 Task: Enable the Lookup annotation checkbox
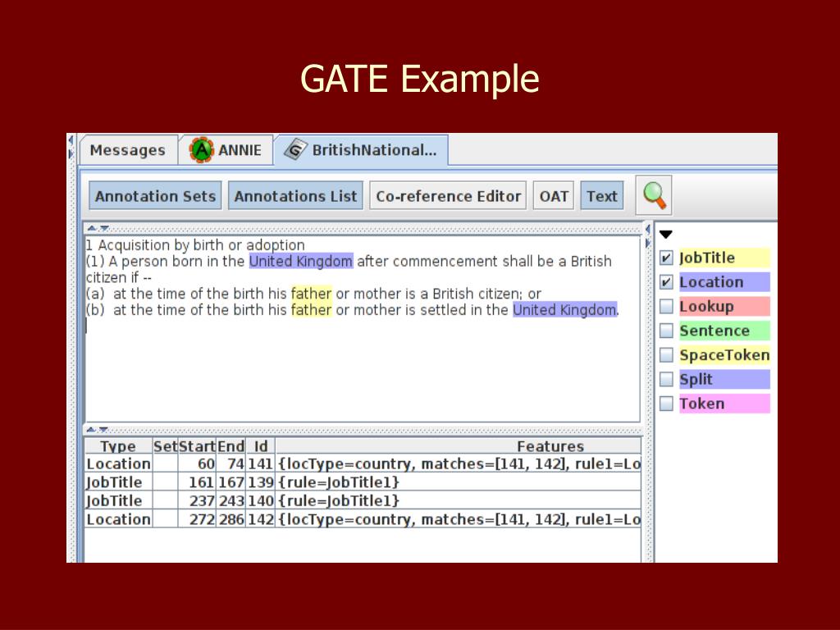coord(666,307)
